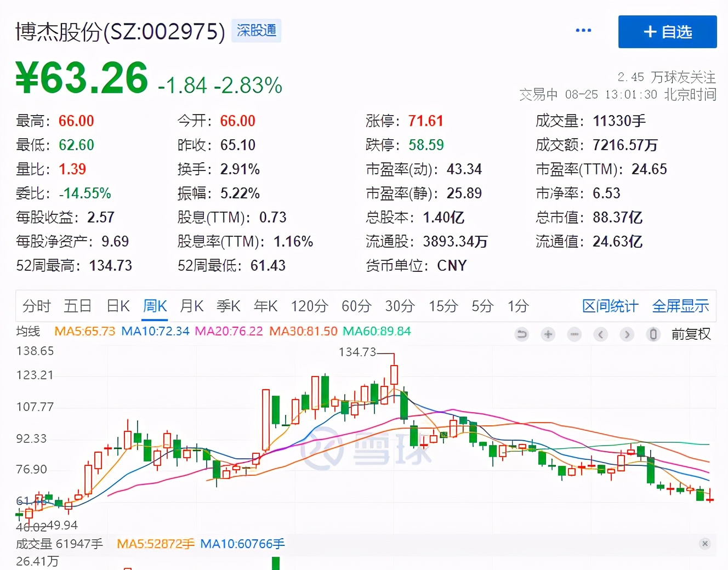
Task: Switch to the 五日 chart tab
Action: coord(77,306)
